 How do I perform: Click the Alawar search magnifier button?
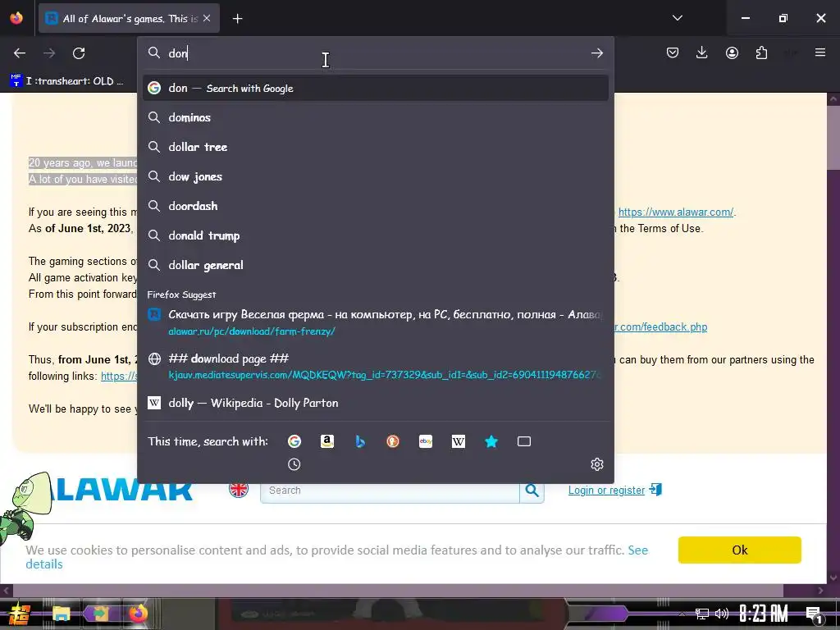tap(532, 491)
